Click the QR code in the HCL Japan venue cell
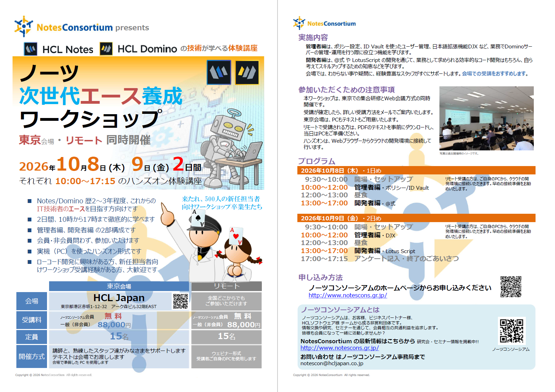Viewport: 555px width, 392px height. coord(180,301)
